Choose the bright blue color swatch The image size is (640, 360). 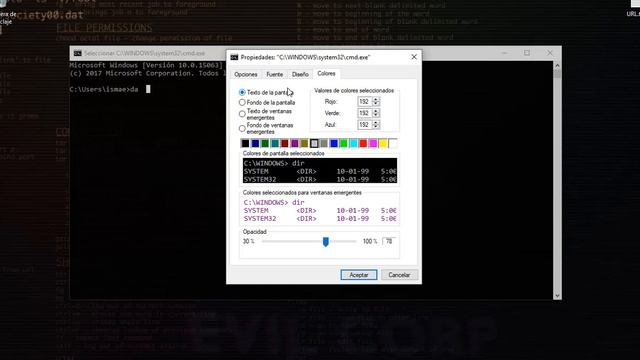tap(333, 143)
